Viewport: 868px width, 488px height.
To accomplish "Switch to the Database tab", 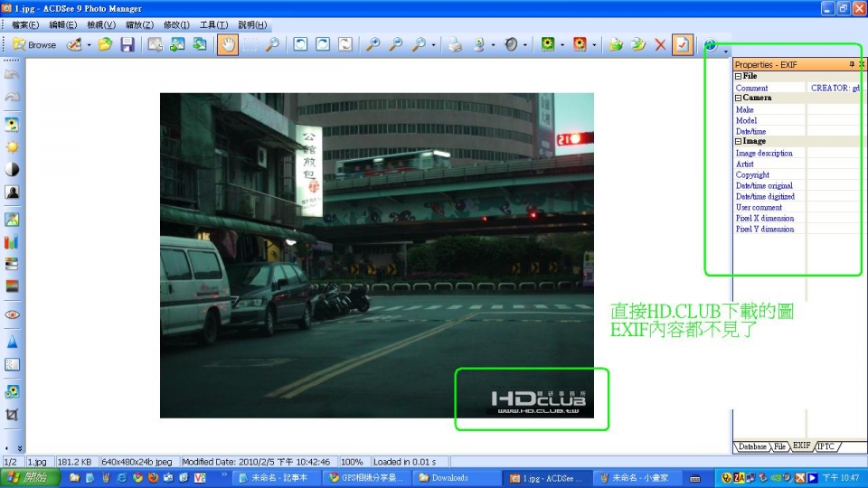I will tap(751, 446).
